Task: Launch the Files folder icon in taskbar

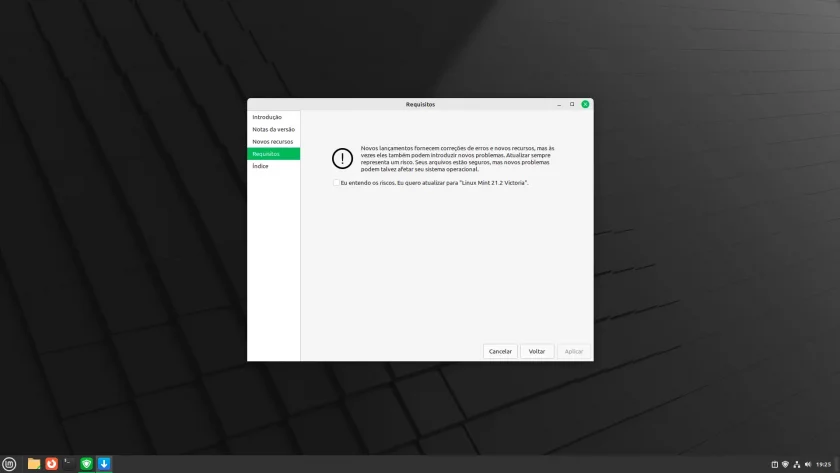Action: [34, 464]
